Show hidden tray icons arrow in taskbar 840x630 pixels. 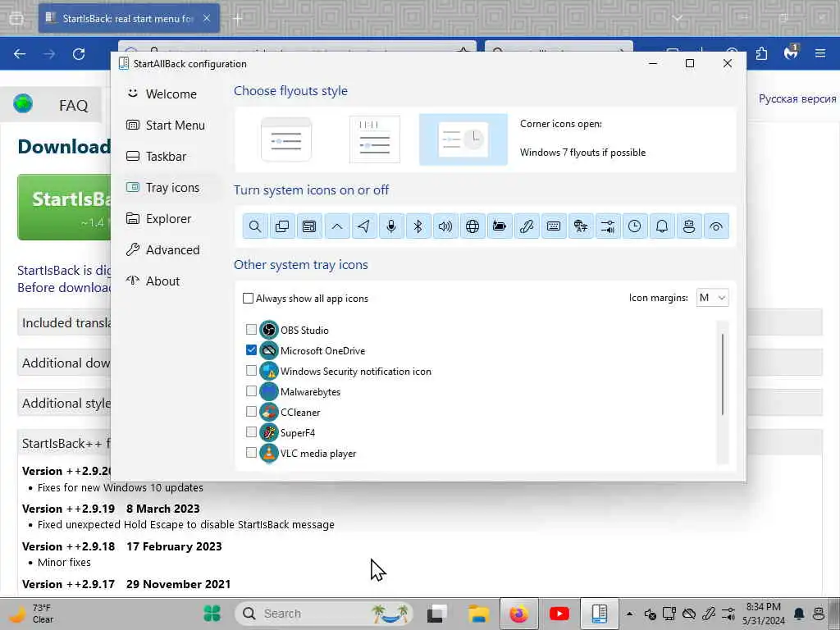point(629,614)
